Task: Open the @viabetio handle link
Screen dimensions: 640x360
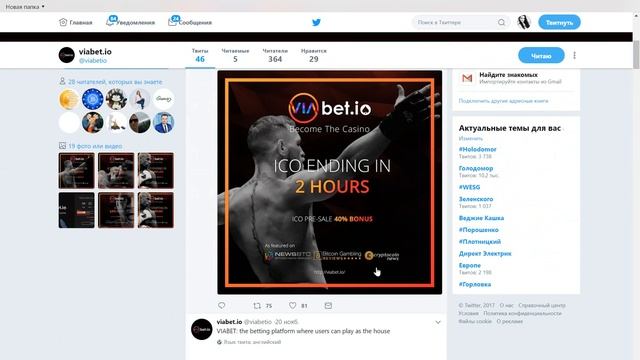Action: click(x=93, y=60)
